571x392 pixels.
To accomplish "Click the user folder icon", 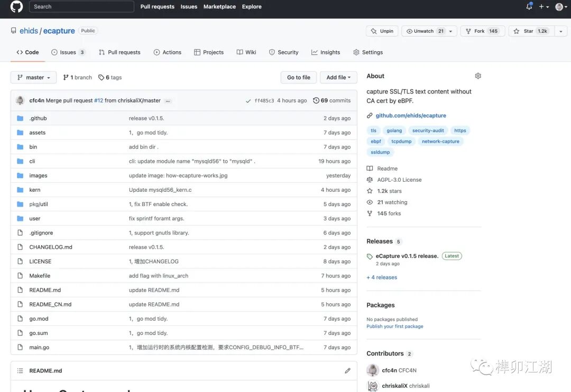I will [20, 218].
